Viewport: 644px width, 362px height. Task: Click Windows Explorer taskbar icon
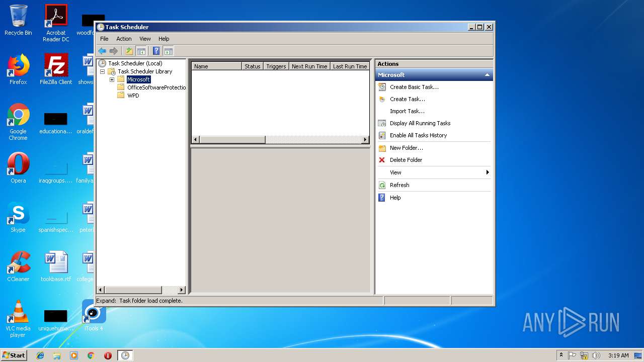point(57,355)
